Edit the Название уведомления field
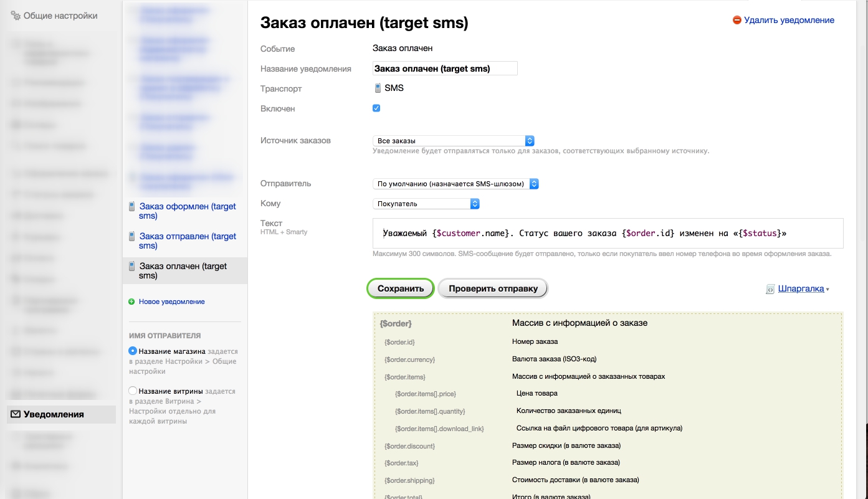868x499 pixels. [445, 69]
